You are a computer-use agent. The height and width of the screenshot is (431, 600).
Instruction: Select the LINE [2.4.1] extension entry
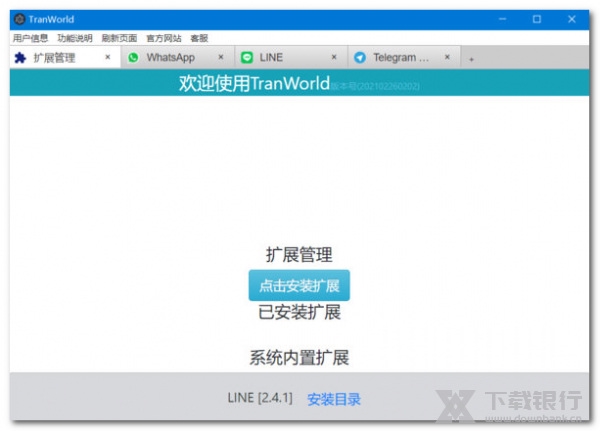[260, 398]
